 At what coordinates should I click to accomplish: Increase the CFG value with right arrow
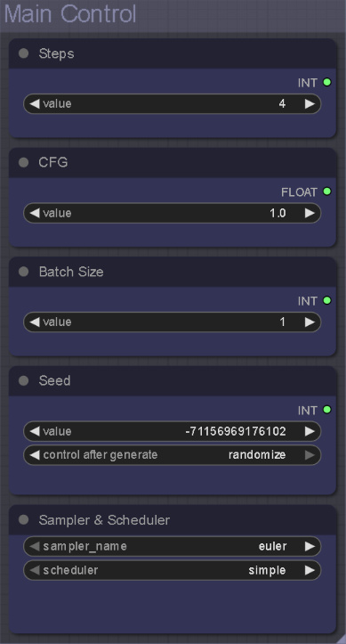(310, 213)
